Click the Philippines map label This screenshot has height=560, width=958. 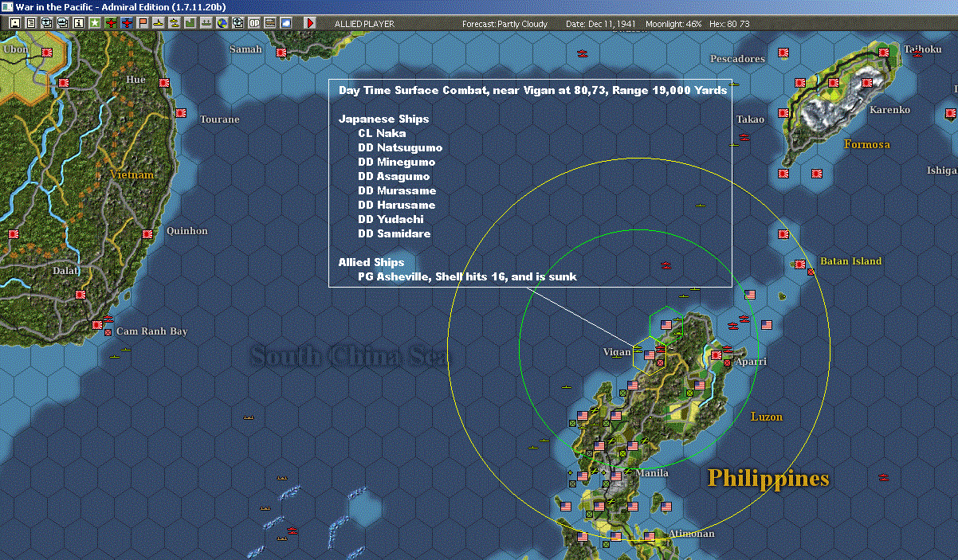click(x=769, y=478)
